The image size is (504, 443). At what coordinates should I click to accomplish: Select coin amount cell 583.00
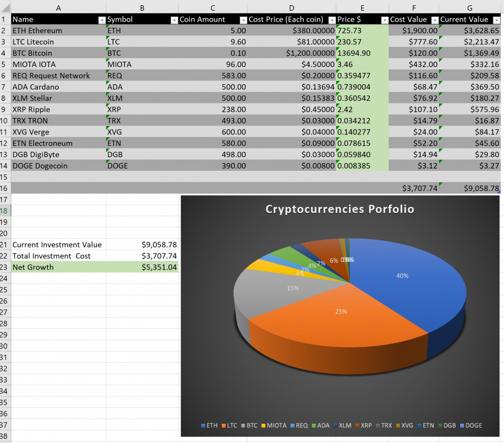click(213, 75)
